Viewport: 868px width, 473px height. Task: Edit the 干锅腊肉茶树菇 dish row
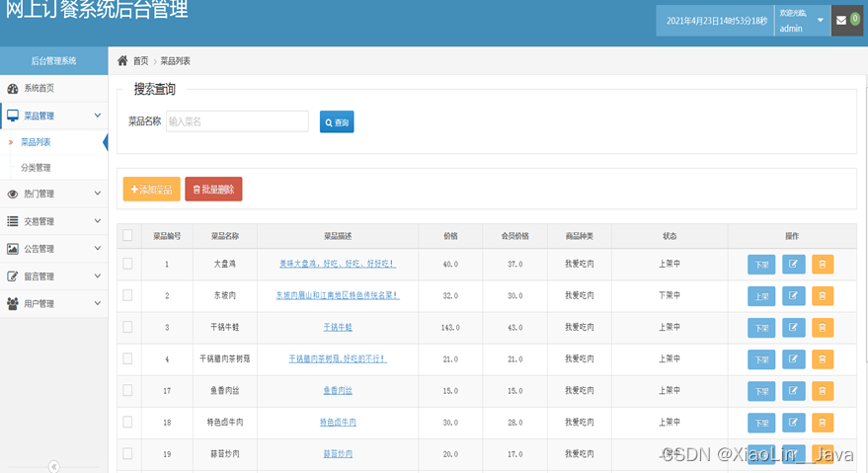[793, 358]
